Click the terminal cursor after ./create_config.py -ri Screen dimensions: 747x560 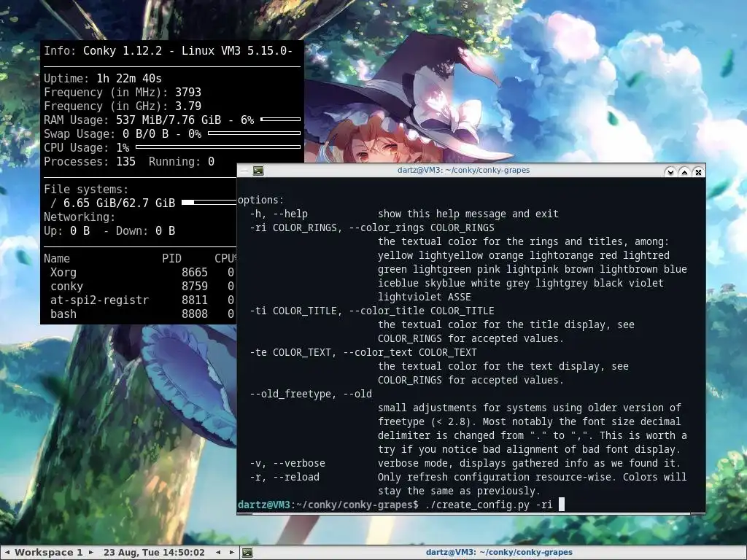[562, 505]
